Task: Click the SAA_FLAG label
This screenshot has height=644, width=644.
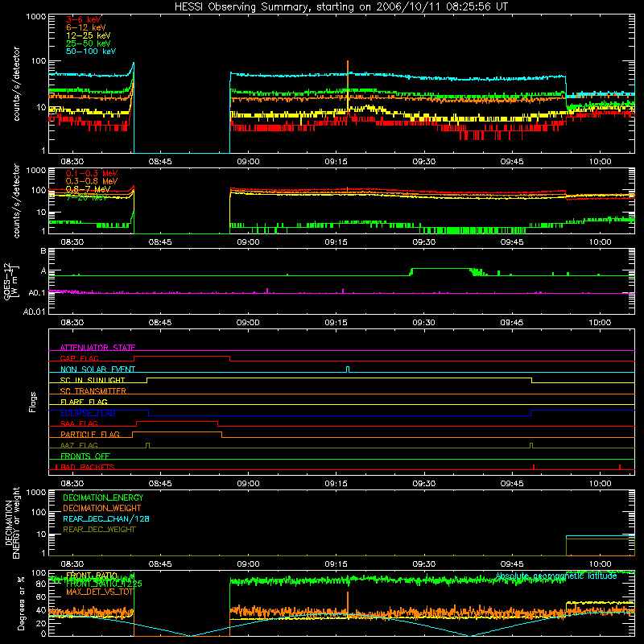Action: pyautogui.click(x=79, y=423)
